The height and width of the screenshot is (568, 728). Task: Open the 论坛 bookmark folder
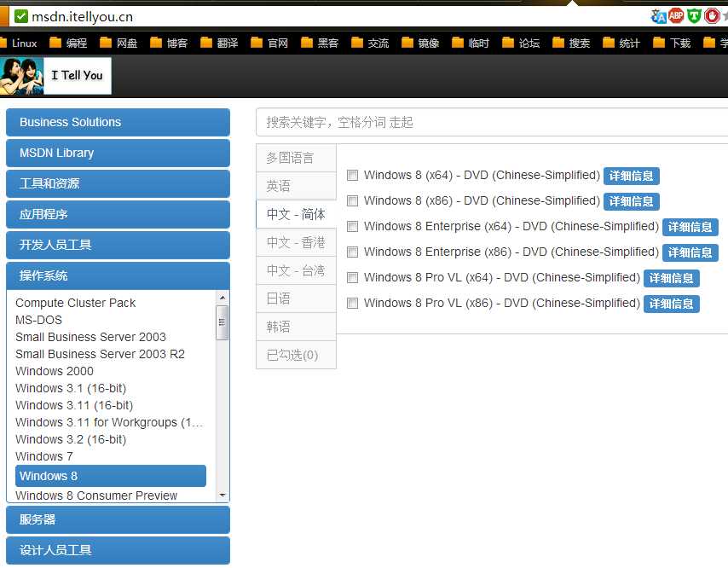pyautogui.click(x=521, y=43)
